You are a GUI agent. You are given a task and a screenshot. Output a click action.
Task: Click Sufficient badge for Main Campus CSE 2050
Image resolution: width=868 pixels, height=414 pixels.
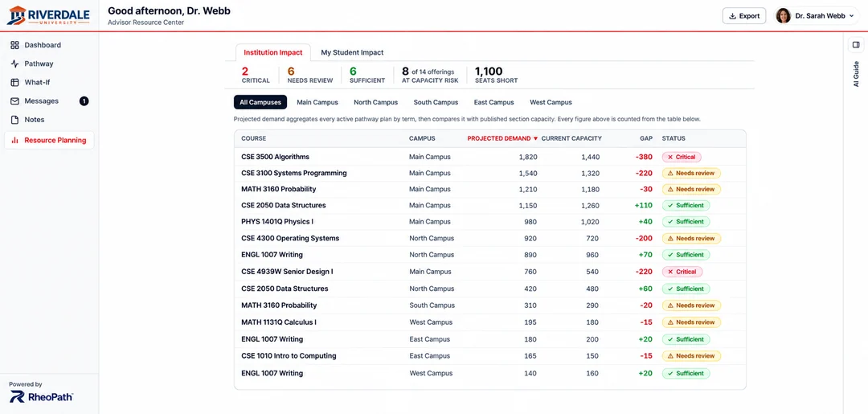click(x=686, y=205)
